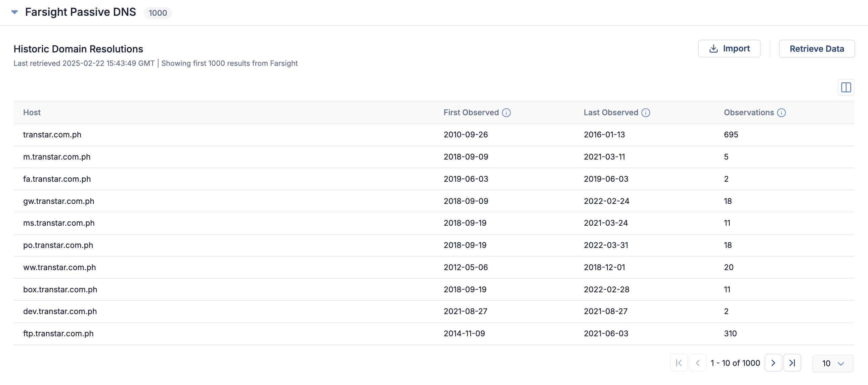The width and height of the screenshot is (868, 385).
Task: Click last observed date 2022-03-31
Action: (x=606, y=245)
